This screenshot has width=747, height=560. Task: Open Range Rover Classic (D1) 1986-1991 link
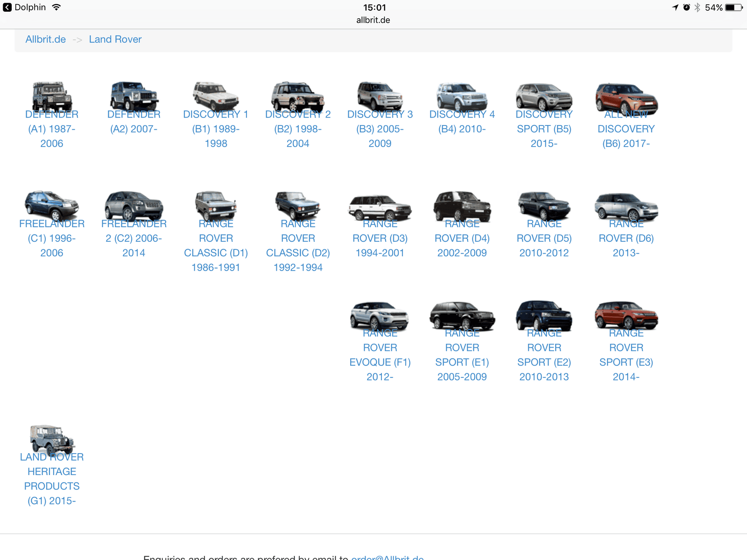click(216, 245)
